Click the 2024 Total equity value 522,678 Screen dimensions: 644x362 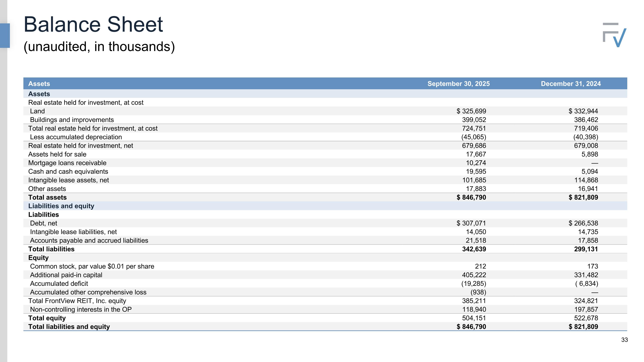pyautogui.click(x=586, y=318)
